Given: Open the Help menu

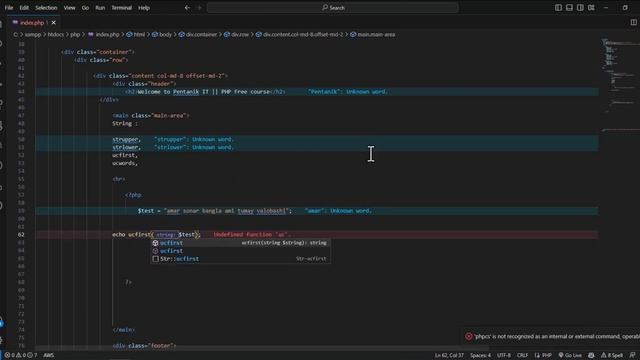Looking at the screenshot, I should point(144,8).
